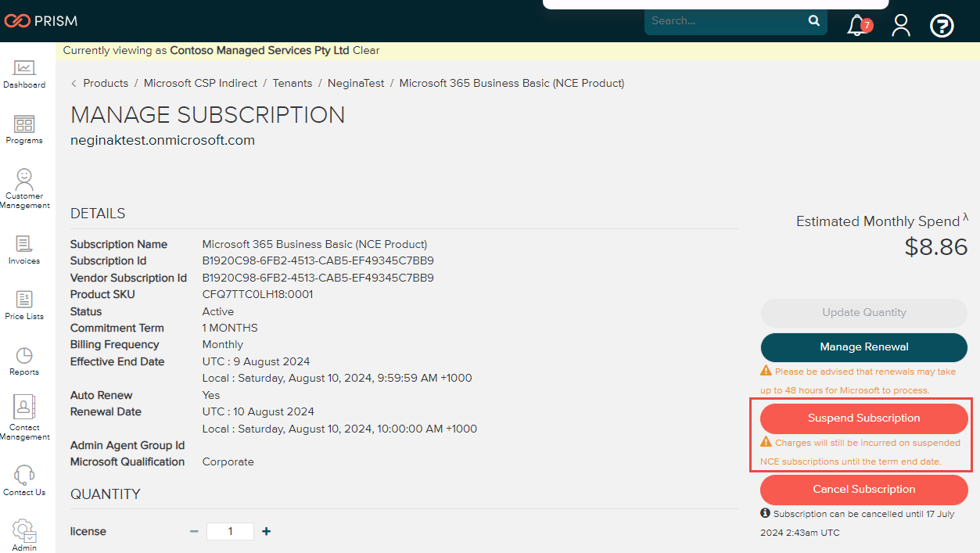Navigate to Microsoft CSP Indirect breadcrumb

[x=200, y=83]
